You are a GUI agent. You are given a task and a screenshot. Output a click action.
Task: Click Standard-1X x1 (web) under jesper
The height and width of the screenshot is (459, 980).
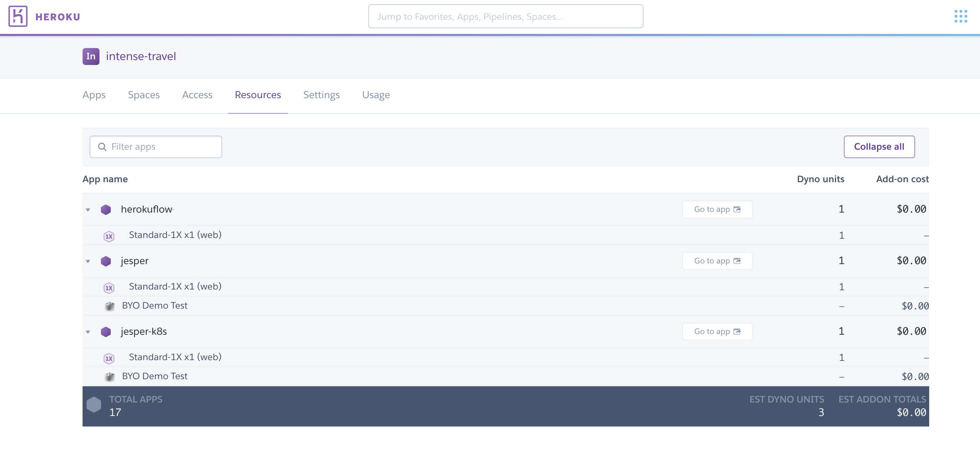point(175,286)
